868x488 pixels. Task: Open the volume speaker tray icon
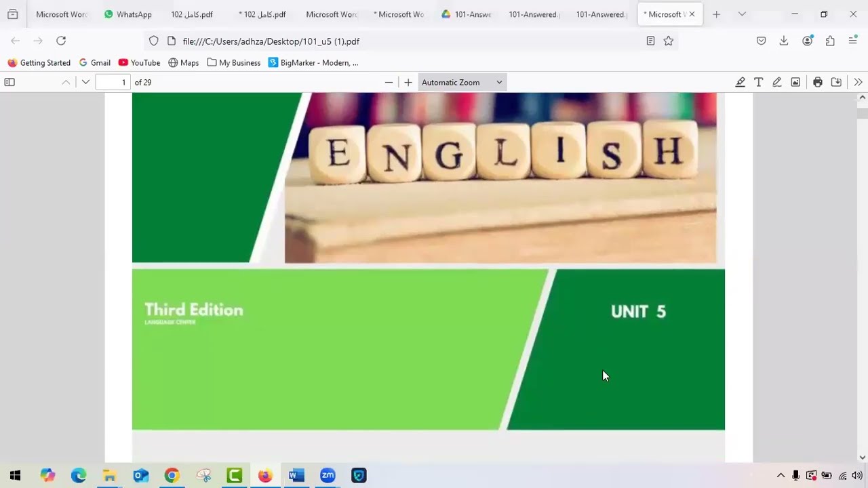(856, 476)
